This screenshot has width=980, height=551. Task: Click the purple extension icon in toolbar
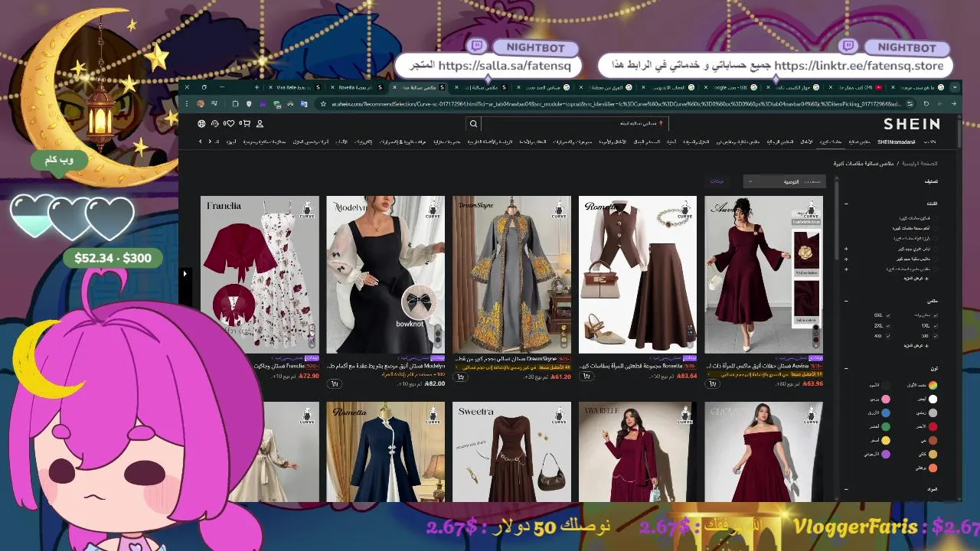[263, 103]
